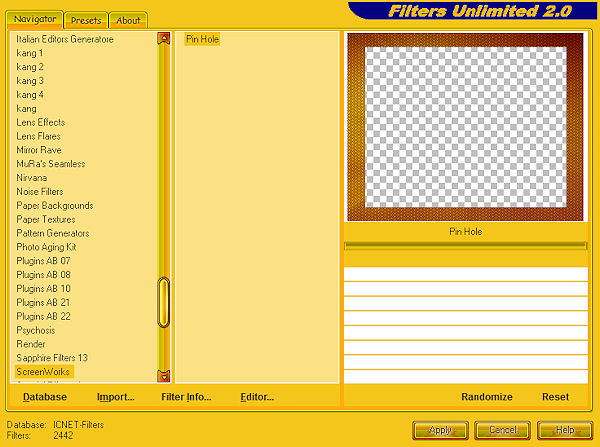This screenshot has width=600, height=447.
Task: Select Render category
Action: coord(31,344)
